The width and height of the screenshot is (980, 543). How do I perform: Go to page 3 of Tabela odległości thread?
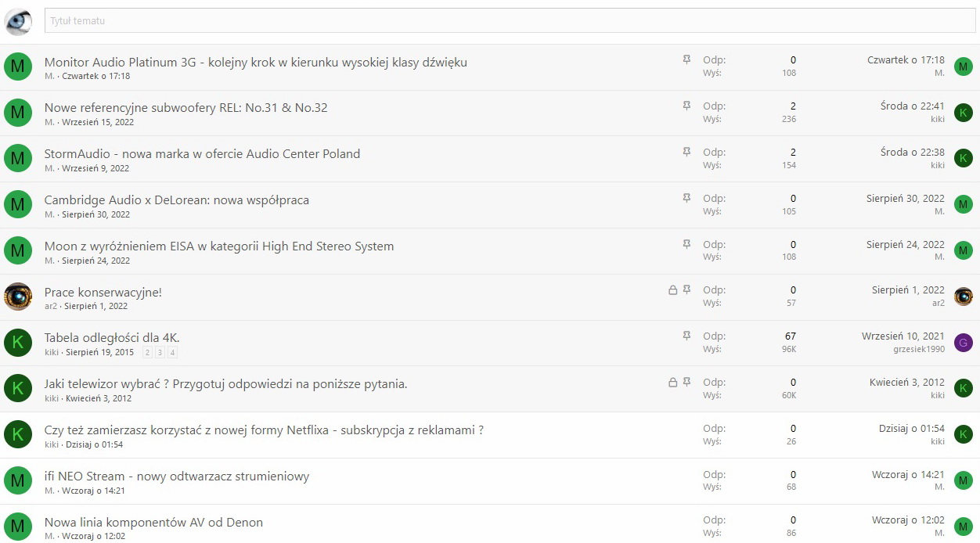(x=160, y=353)
